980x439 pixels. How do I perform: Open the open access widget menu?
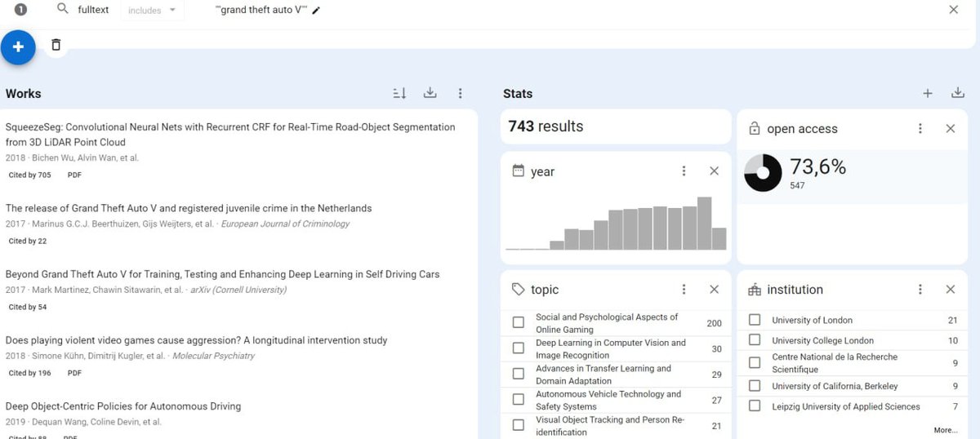point(920,129)
